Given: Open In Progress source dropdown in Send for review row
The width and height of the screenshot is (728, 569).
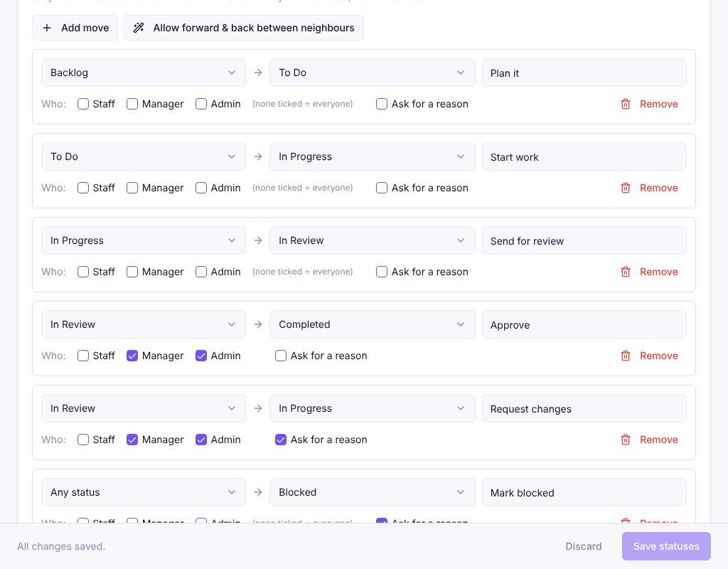Looking at the screenshot, I should (144, 240).
